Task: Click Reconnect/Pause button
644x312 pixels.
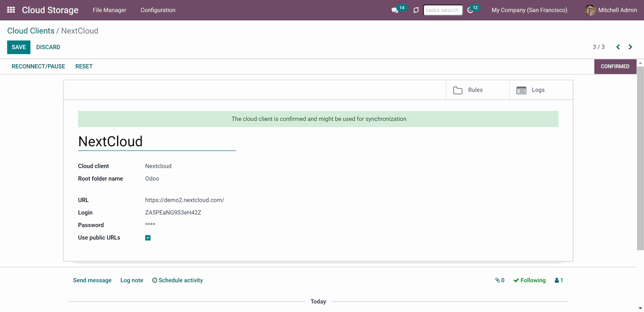Action: pyautogui.click(x=39, y=67)
